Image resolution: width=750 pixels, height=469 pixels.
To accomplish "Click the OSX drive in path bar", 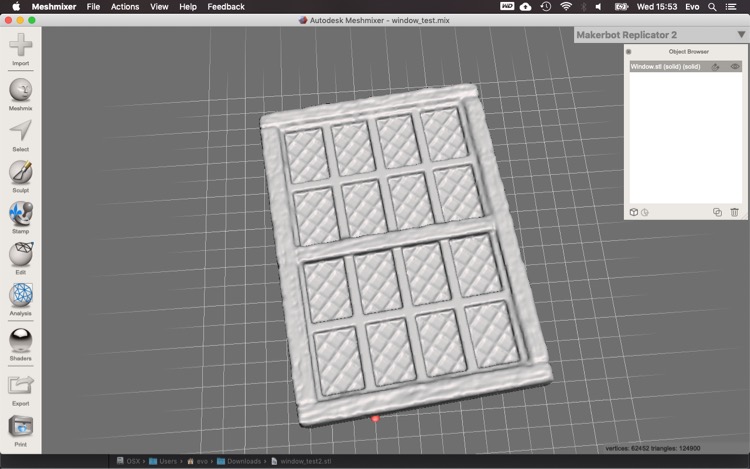I will tap(129, 461).
